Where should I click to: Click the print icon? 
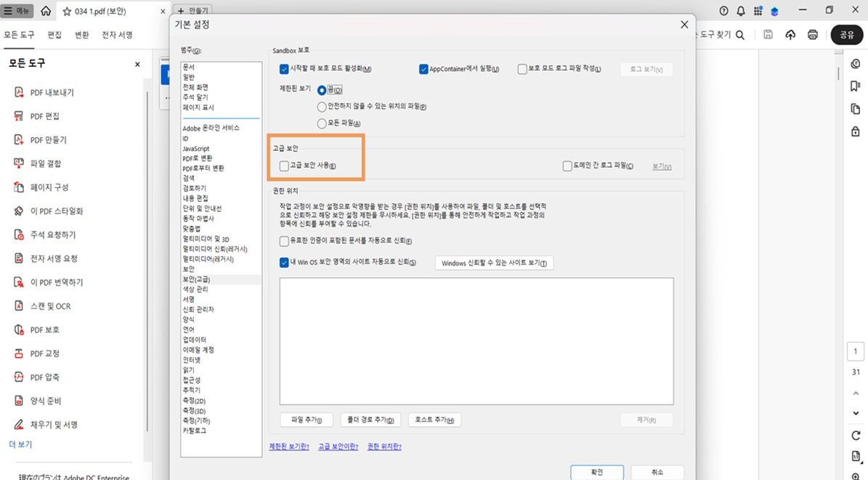click(x=813, y=35)
